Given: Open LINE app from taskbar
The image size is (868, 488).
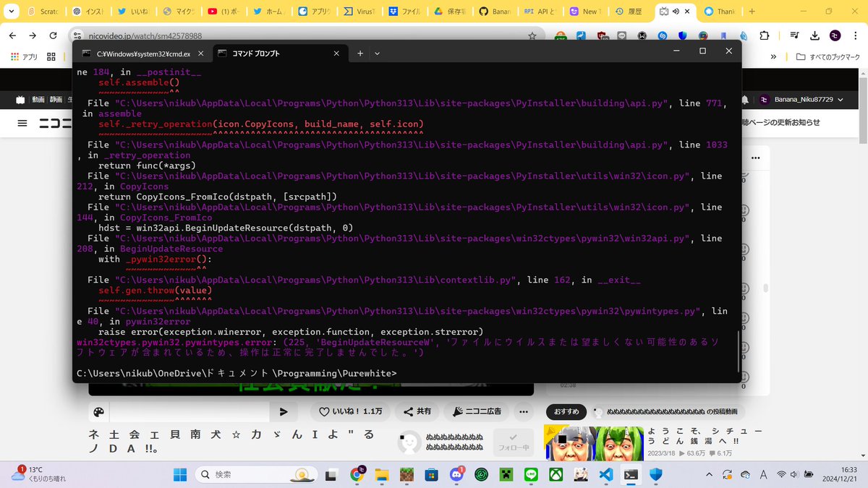Looking at the screenshot, I should click(531, 474).
